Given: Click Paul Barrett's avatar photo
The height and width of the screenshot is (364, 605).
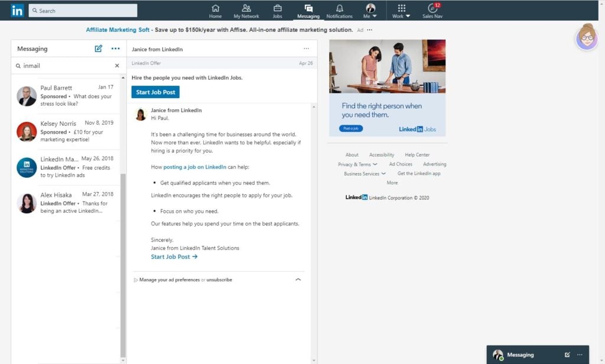Looking at the screenshot, I should (27, 96).
